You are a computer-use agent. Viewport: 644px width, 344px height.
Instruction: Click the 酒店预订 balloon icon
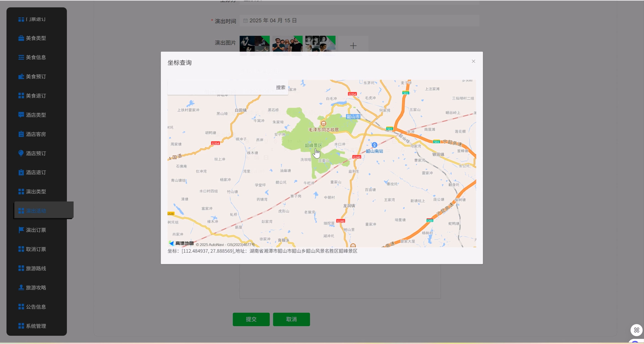21,153
